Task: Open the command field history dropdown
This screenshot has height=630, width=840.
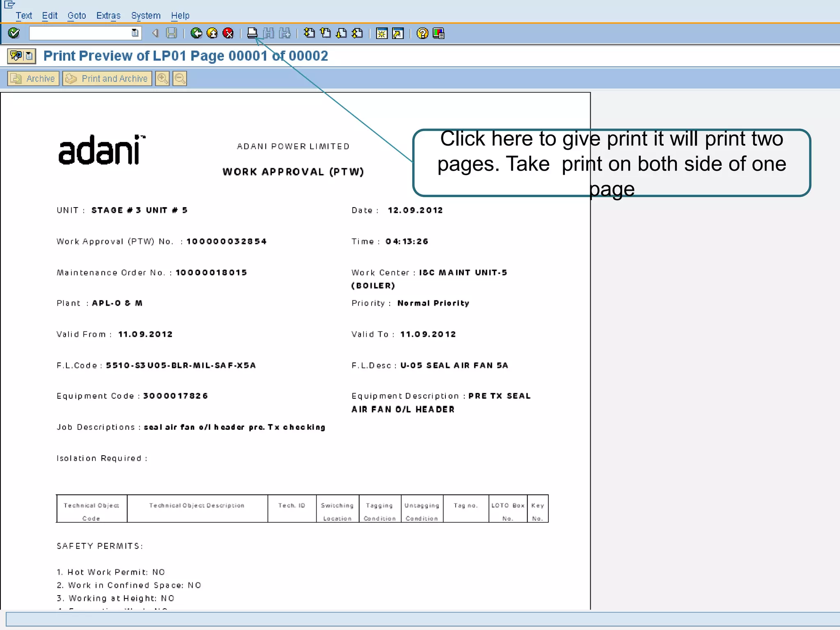Action: click(x=135, y=33)
